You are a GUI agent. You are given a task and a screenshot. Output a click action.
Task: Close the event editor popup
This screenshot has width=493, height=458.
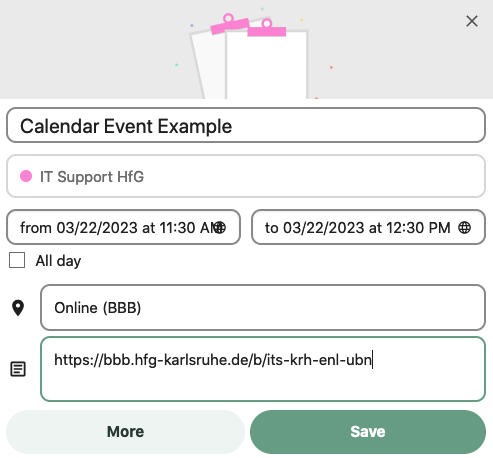472,21
